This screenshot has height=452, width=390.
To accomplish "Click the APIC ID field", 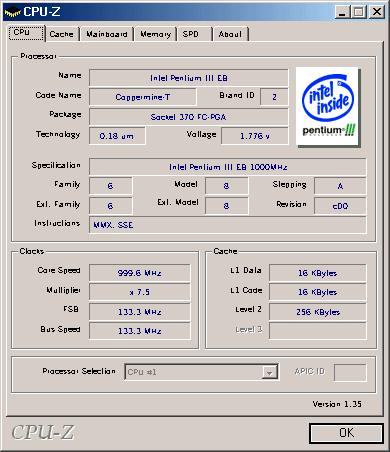I will pyautogui.click(x=350, y=372).
